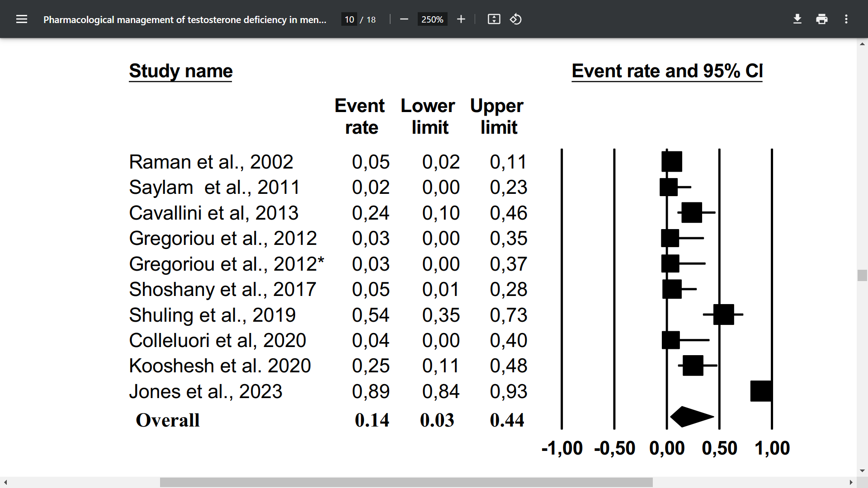Edit the zoom level field showing 250%

point(432,19)
